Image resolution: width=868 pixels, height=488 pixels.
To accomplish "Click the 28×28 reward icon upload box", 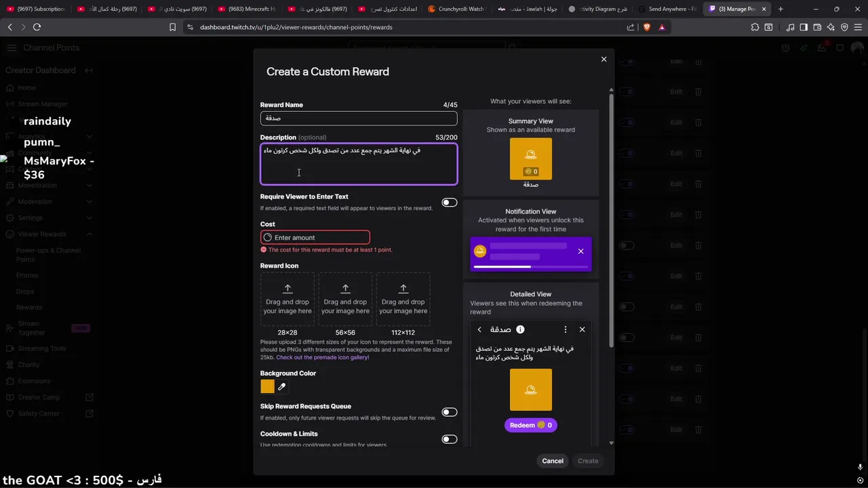I will coord(288,299).
